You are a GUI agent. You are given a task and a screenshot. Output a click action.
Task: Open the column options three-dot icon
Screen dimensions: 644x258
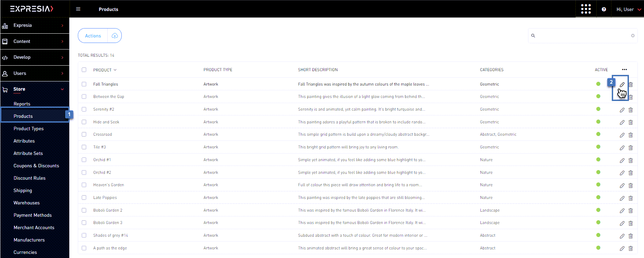pyautogui.click(x=624, y=70)
